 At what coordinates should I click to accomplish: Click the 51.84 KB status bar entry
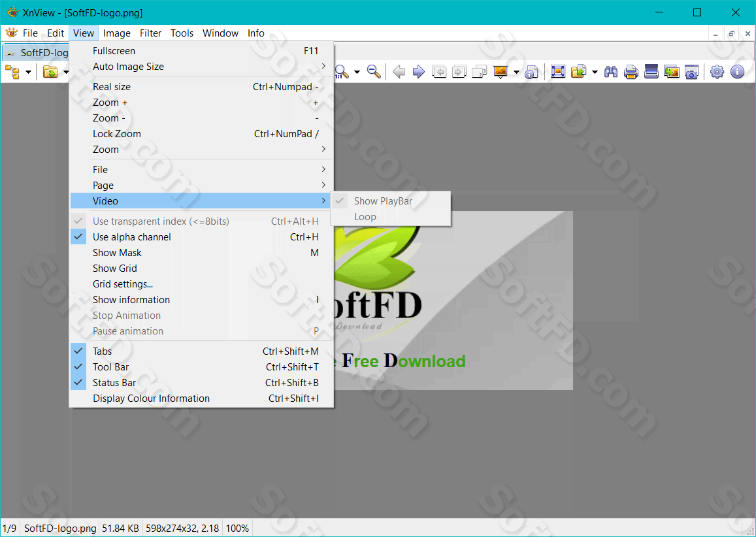tap(120, 529)
